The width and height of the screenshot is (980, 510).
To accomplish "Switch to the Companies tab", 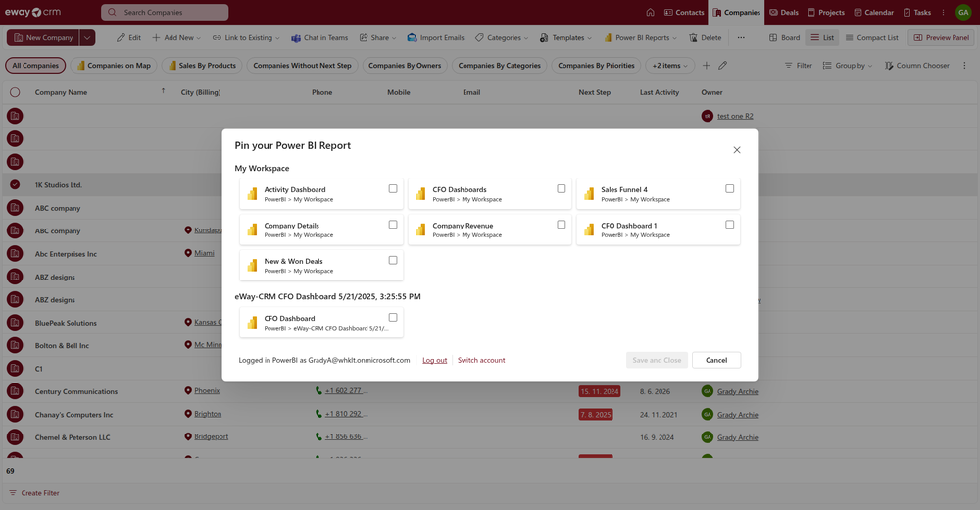I will tap(736, 12).
